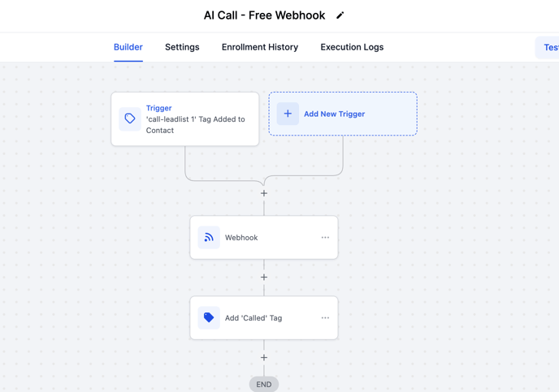Click the Webhook signal icon
Screen dimensions: 559x392
(209, 238)
